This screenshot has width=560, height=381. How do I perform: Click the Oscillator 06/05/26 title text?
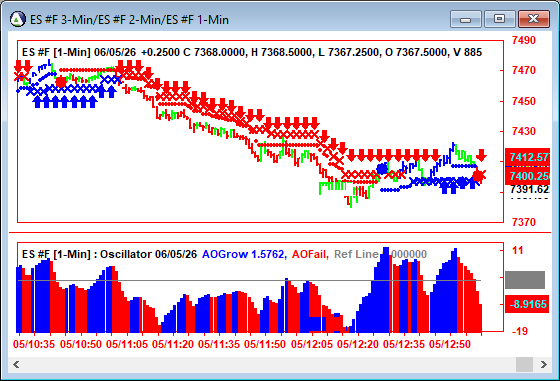click(148, 254)
